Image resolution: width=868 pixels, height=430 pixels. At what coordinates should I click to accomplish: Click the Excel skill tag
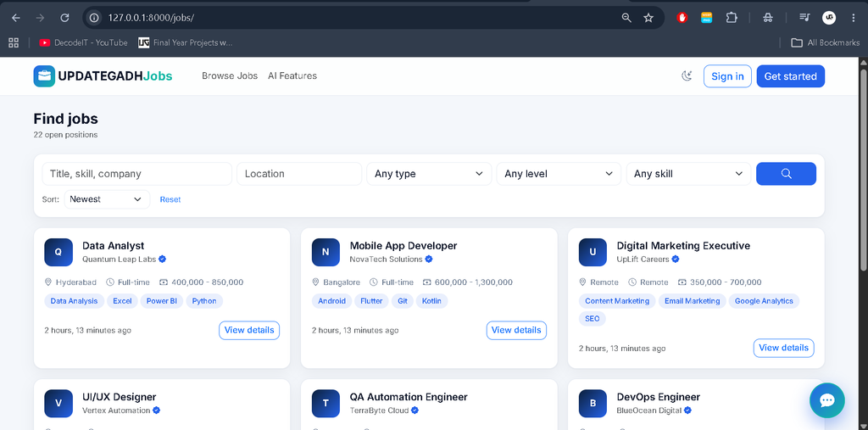pyautogui.click(x=122, y=301)
